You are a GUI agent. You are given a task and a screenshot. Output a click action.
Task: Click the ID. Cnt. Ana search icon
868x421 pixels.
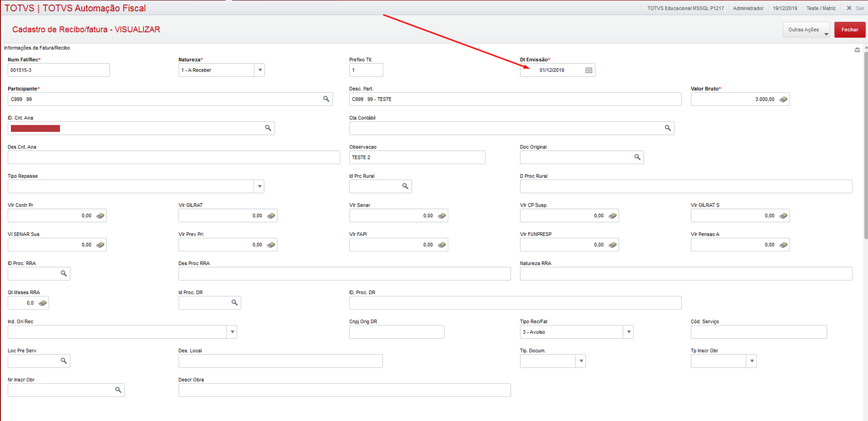(268, 128)
